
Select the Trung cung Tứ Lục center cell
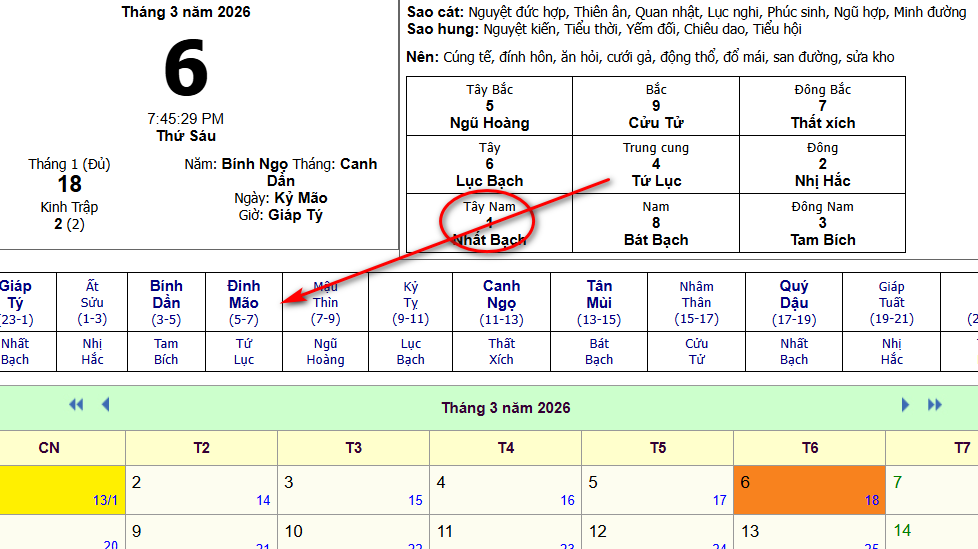pyautogui.click(x=655, y=164)
